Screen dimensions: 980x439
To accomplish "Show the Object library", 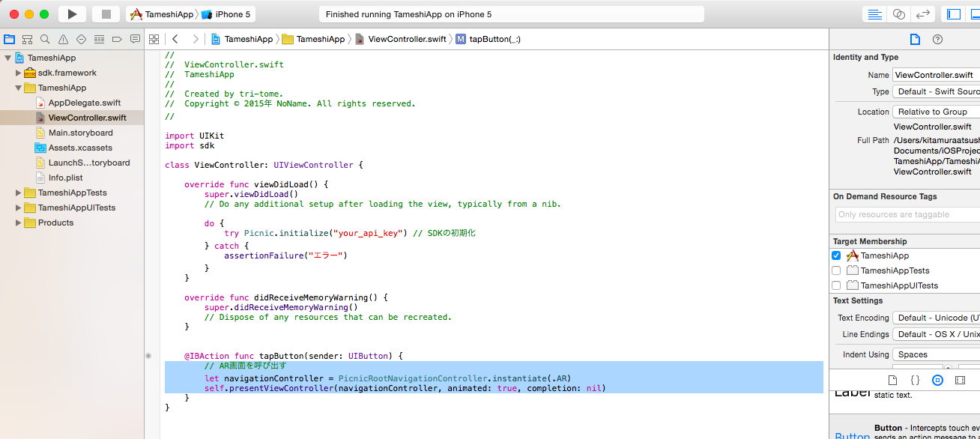I will click(937, 380).
